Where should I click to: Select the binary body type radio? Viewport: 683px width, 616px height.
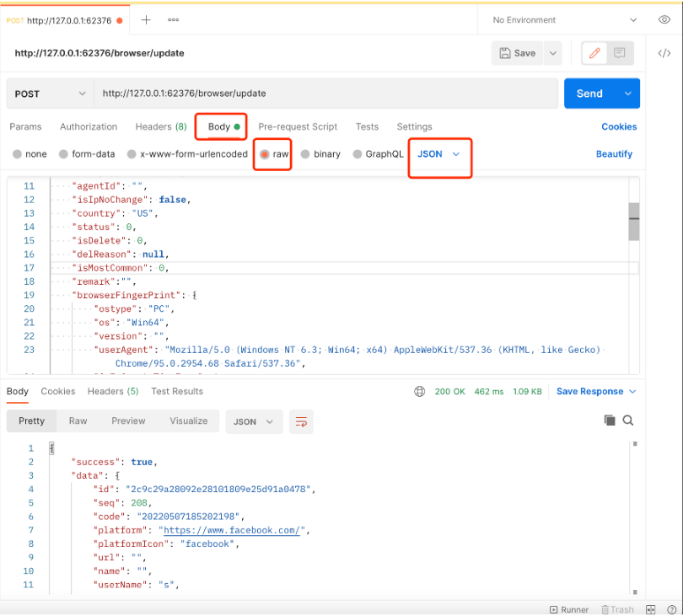pyautogui.click(x=305, y=154)
